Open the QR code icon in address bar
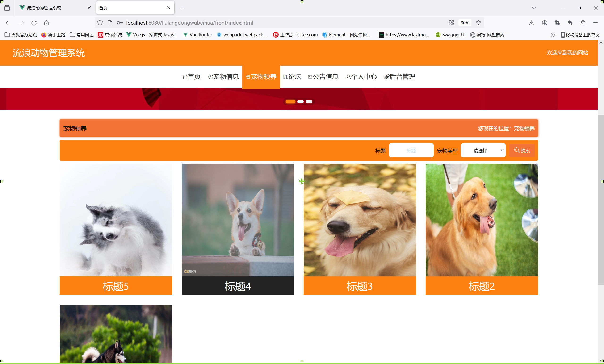This screenshot has height=364, width=604. coord(451,23)
